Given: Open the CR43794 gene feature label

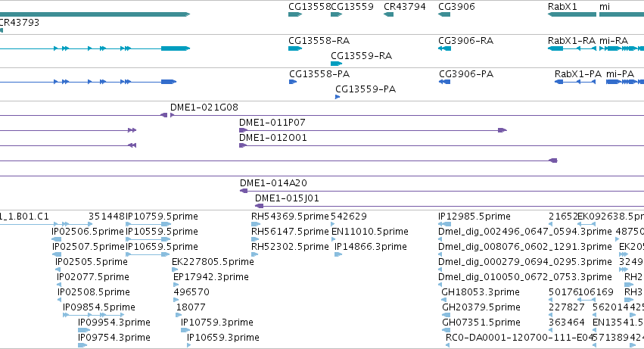Looking at the screenshot, I should click(405, 7).
